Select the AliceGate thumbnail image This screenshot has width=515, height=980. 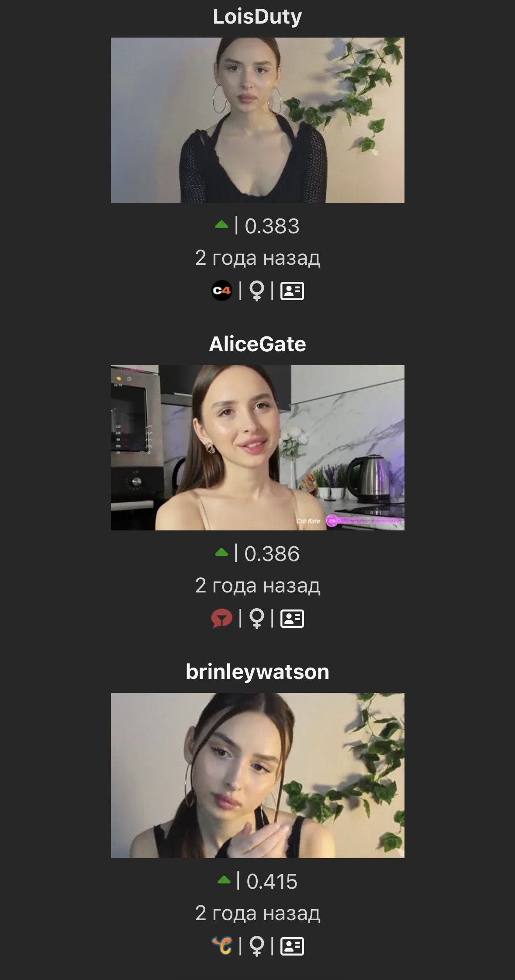(x=258, y=448)
